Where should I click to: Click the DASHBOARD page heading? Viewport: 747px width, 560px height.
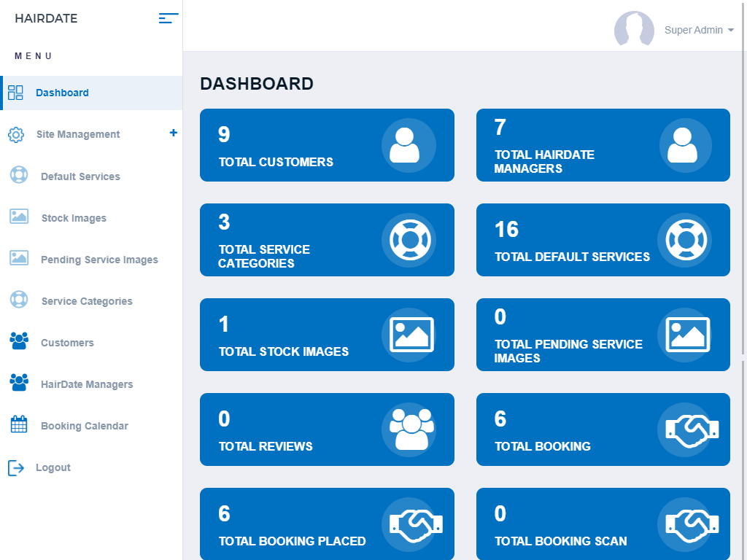[x=257, y=84]
